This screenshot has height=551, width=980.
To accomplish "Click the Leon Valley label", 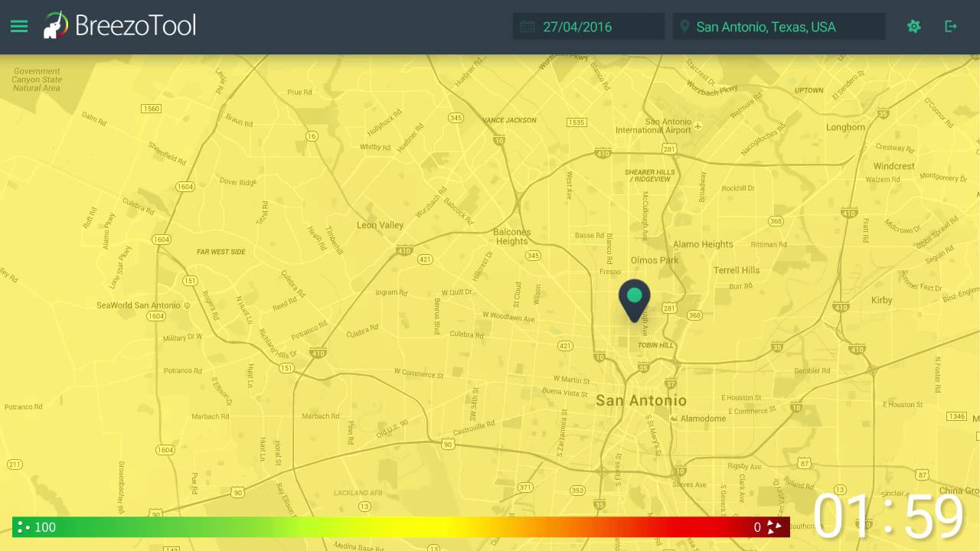I will coord(380,225).
